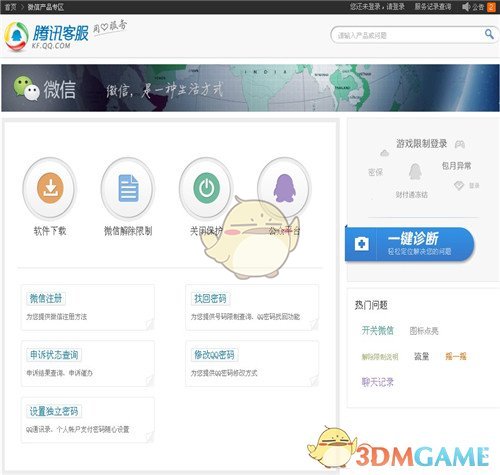The height and width of the screenshot is (475, 500).
Task: Click the magnifier search icon
Action: [x=489, y=34]
